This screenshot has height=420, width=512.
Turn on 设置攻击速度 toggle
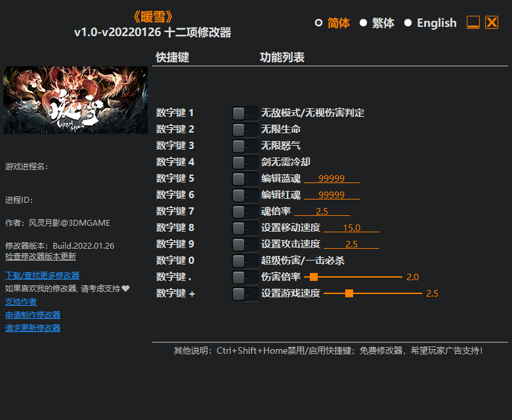coord(245,245)
